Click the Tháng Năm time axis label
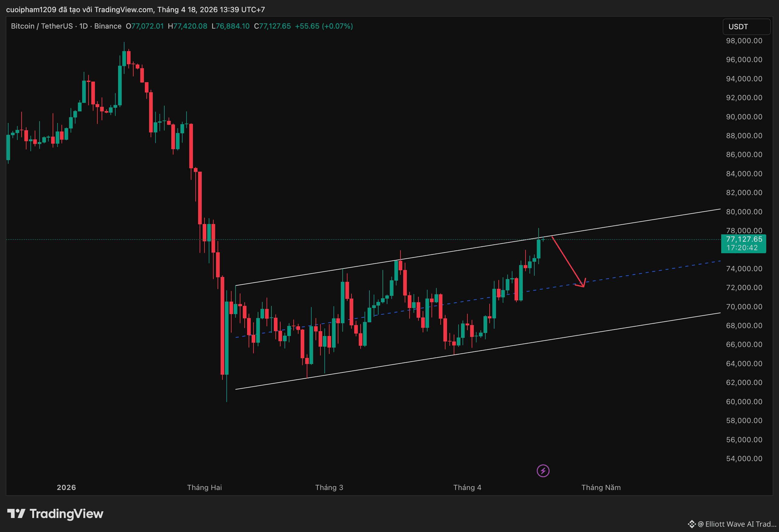 pos(601,488)
